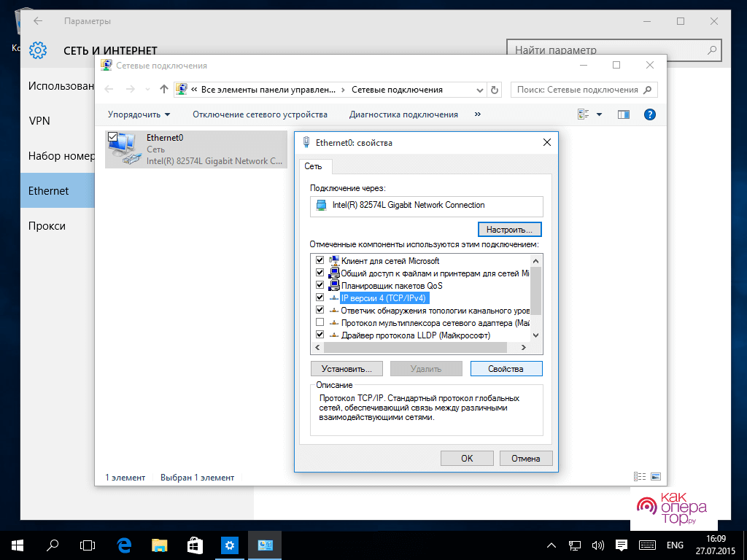Switch to large icons view in status bar

[655, 477]
